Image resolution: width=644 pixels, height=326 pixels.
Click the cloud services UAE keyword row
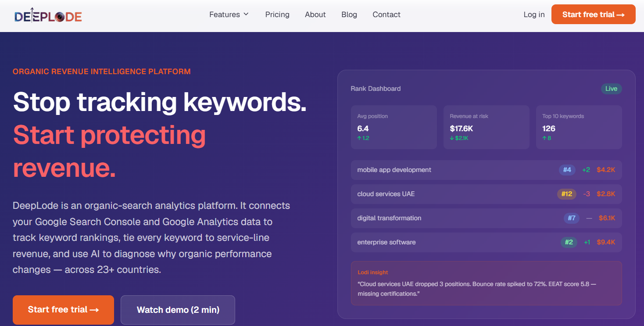pos(486,194)
